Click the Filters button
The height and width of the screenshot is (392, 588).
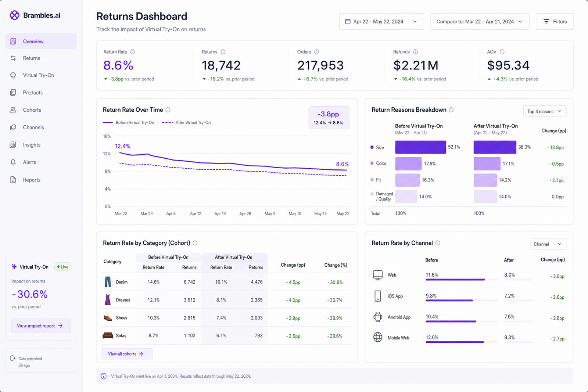[x=555, y=22]
